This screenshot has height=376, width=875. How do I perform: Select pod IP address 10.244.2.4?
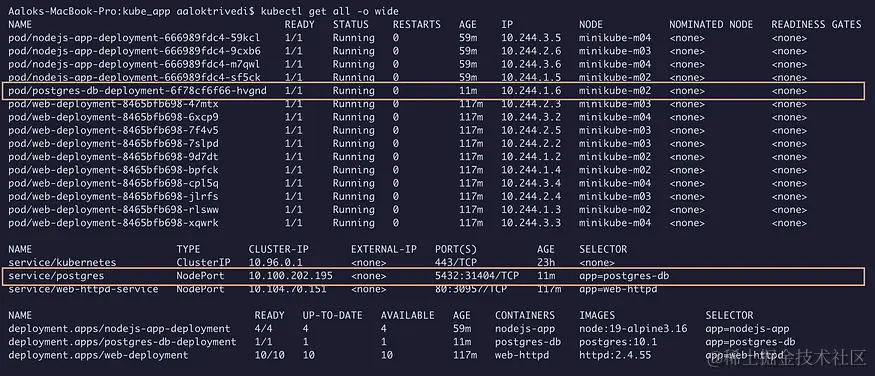(531, 196)
